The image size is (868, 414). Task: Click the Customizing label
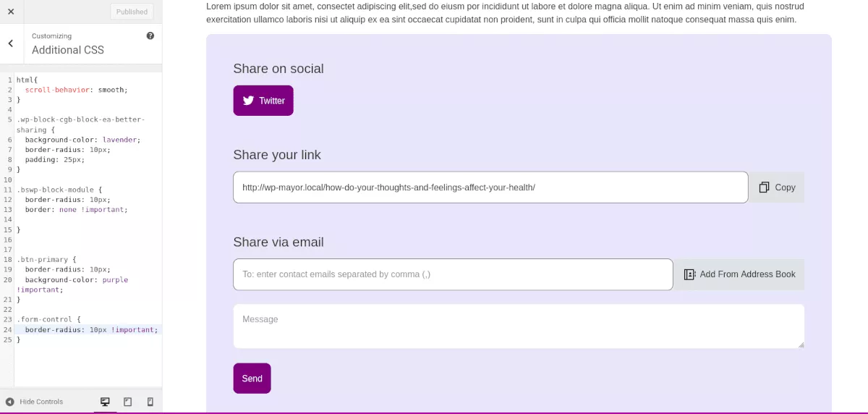51,35
